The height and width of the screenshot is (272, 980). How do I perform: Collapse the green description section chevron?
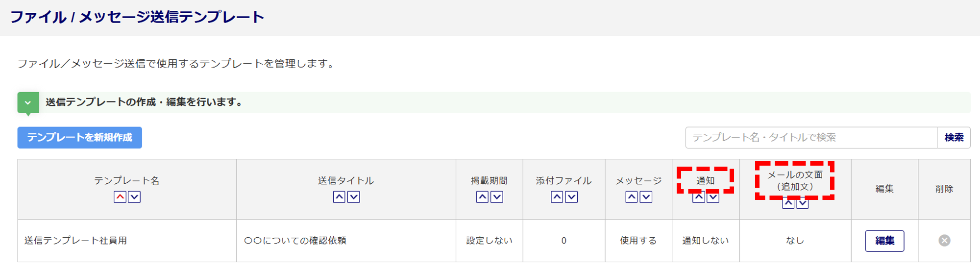[28, 103]
